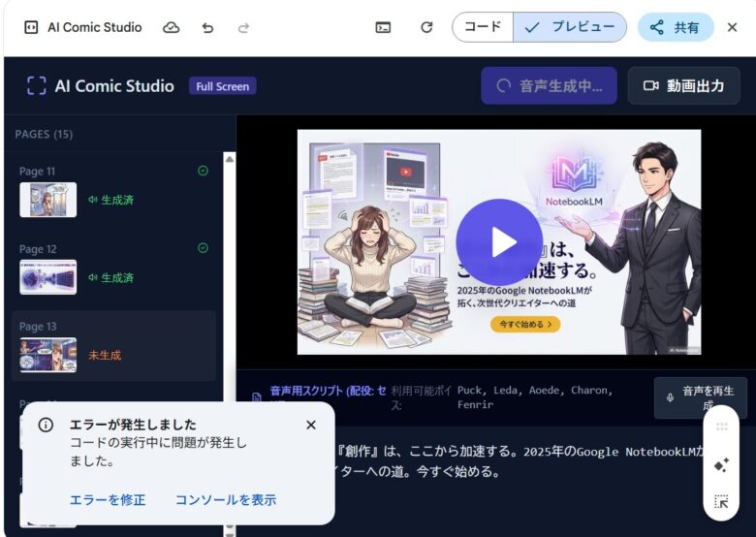Switch to the コード view

pos(483,27)
